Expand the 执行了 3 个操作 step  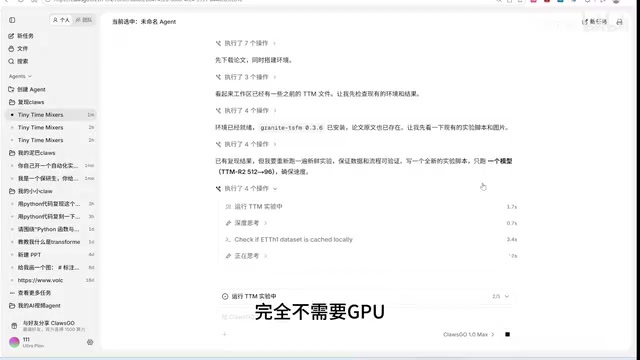pyautogui.click(x=246, y=77)
